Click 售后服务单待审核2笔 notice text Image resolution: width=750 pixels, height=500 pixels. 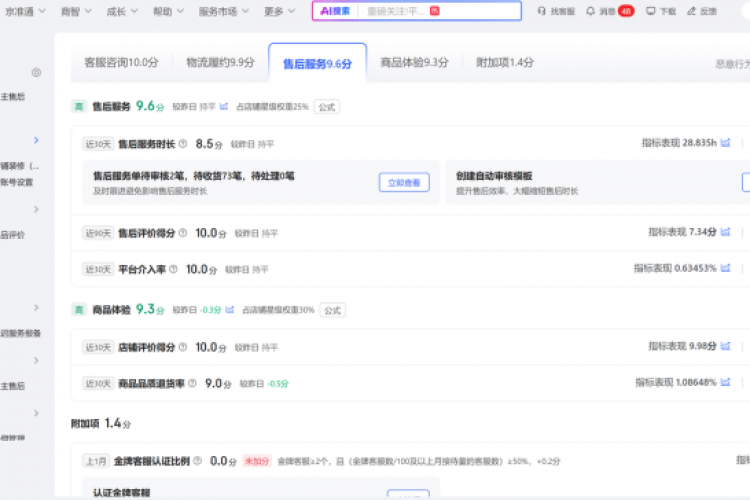194,176
